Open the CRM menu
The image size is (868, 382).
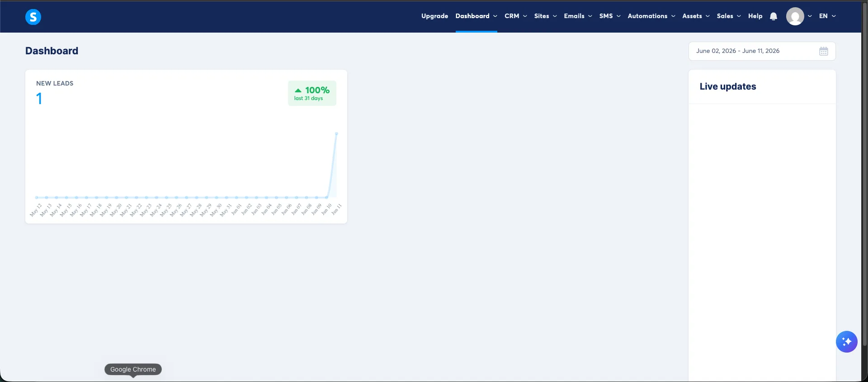[516, 16]
